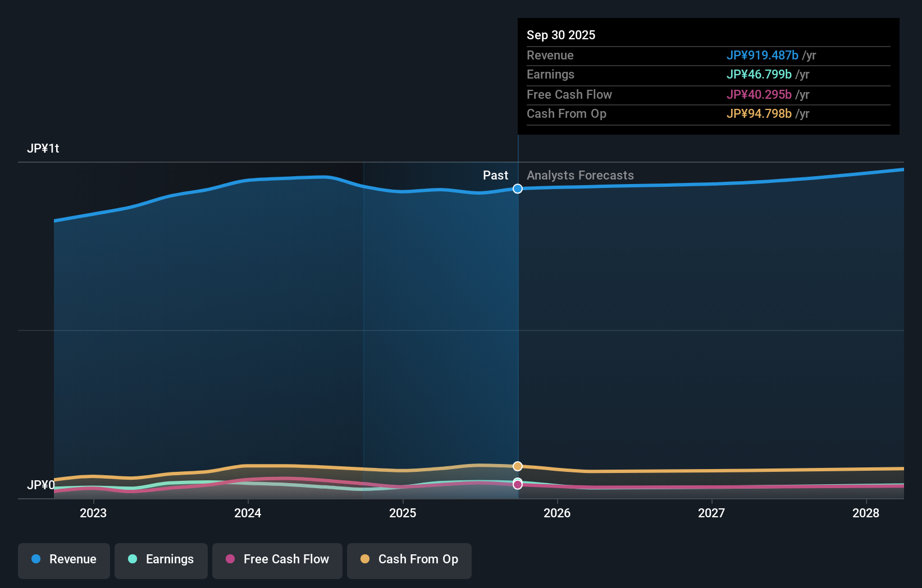Click the JP¥94.798b Cash From Op value
The height and width of the screenshot is (588, 922).
[x=759, y=113]
